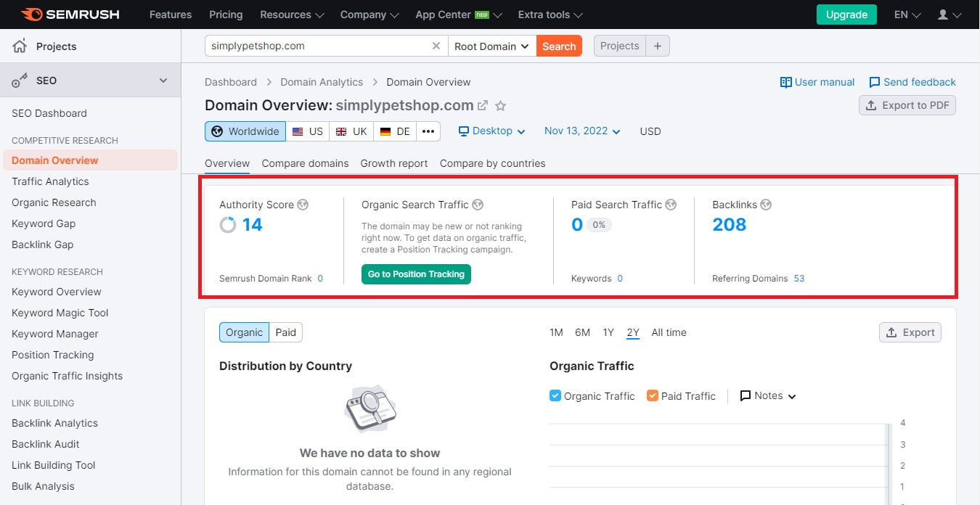Viewport: 980px width, 505px height.
Task: Click Go to Position Tracking button
Action: 416,274
